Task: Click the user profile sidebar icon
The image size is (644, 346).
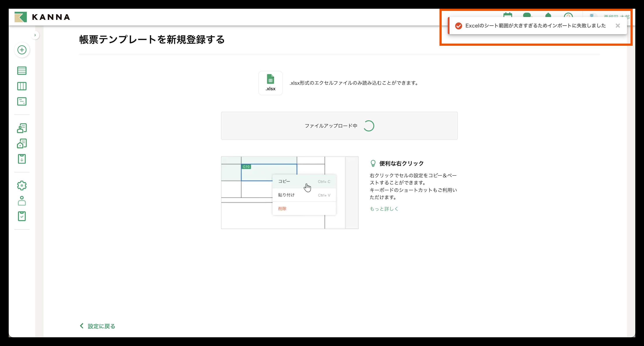Action: click(22, 201)
